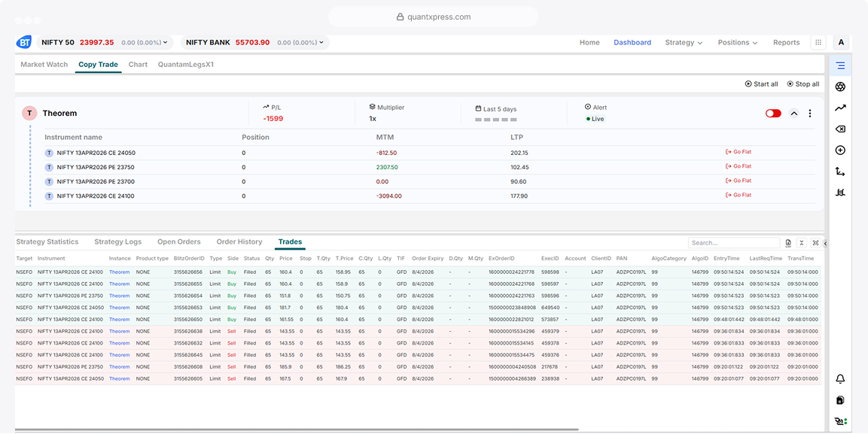Click the fullscreen focus icon in trades panel
Viewport: 868px width, 434px height.
[815, 243]
